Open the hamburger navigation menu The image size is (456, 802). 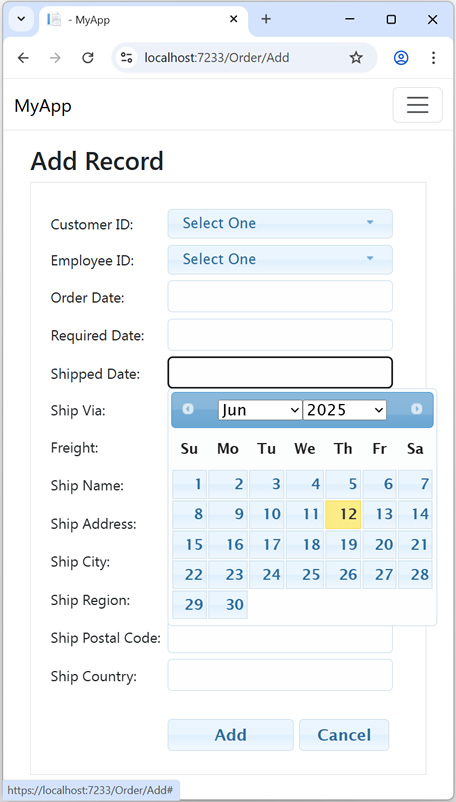click(417, 105)
